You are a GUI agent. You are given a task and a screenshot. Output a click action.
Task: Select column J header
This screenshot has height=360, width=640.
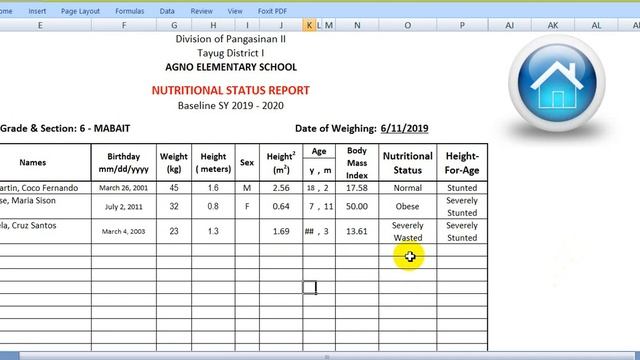(x=281, y=25)
